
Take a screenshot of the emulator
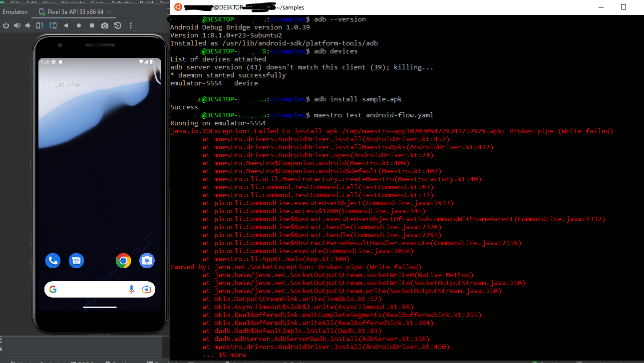[105, 26]
